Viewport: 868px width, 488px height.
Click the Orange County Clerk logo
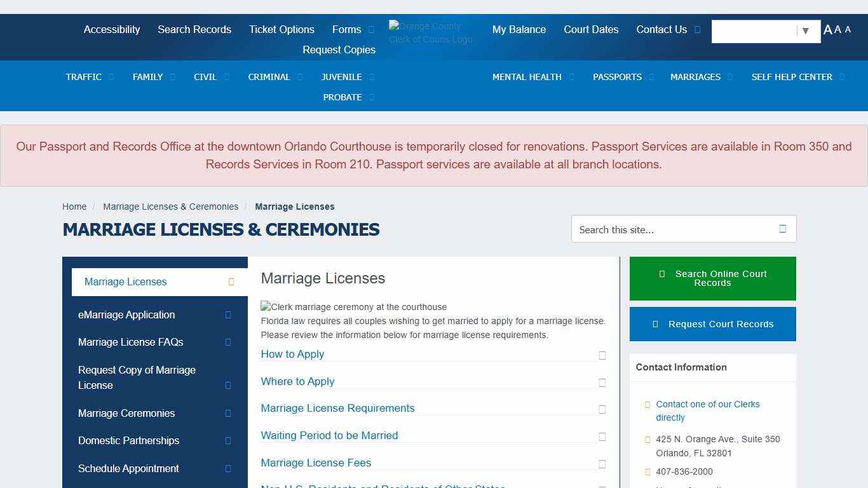431,32
